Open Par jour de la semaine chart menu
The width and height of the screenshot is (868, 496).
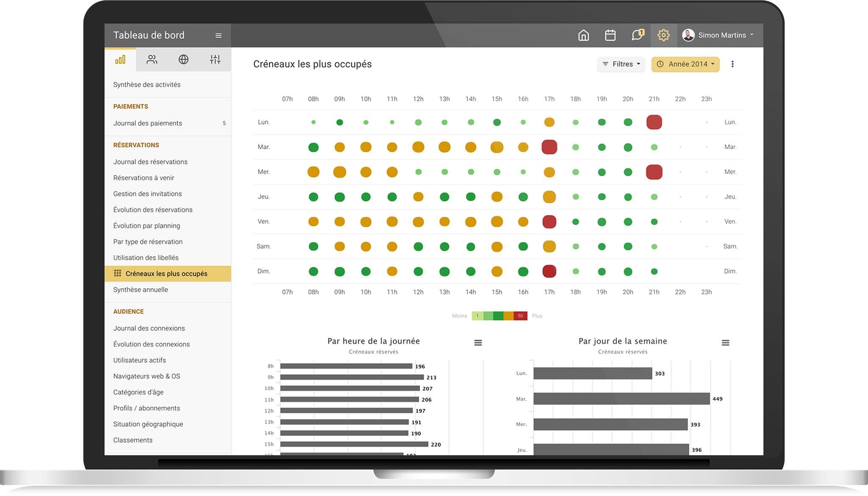coord(726,343)
